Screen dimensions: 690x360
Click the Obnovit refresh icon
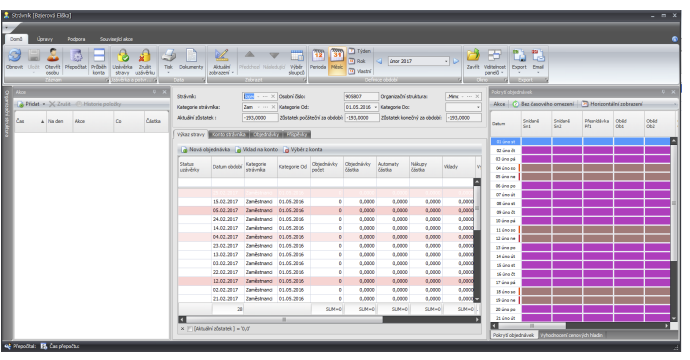pos(15,55)
